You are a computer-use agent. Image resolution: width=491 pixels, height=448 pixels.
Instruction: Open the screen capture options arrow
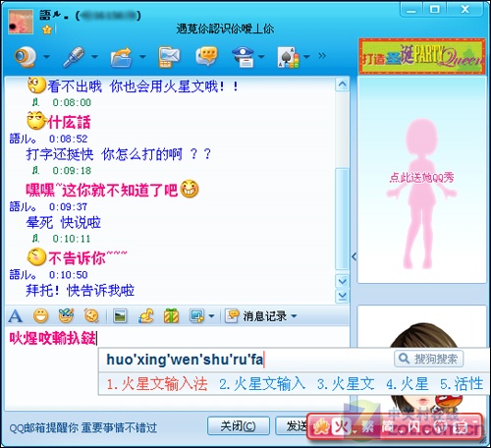coord(211,316)
